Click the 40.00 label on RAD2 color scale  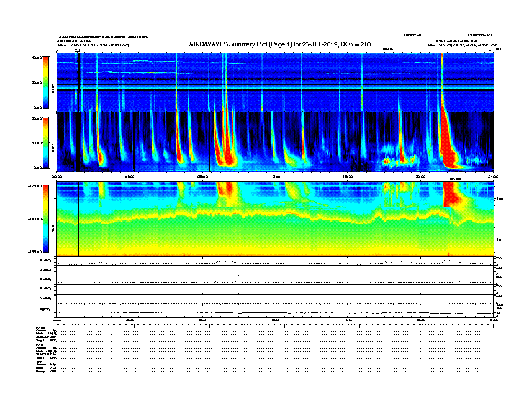point(37,58)
